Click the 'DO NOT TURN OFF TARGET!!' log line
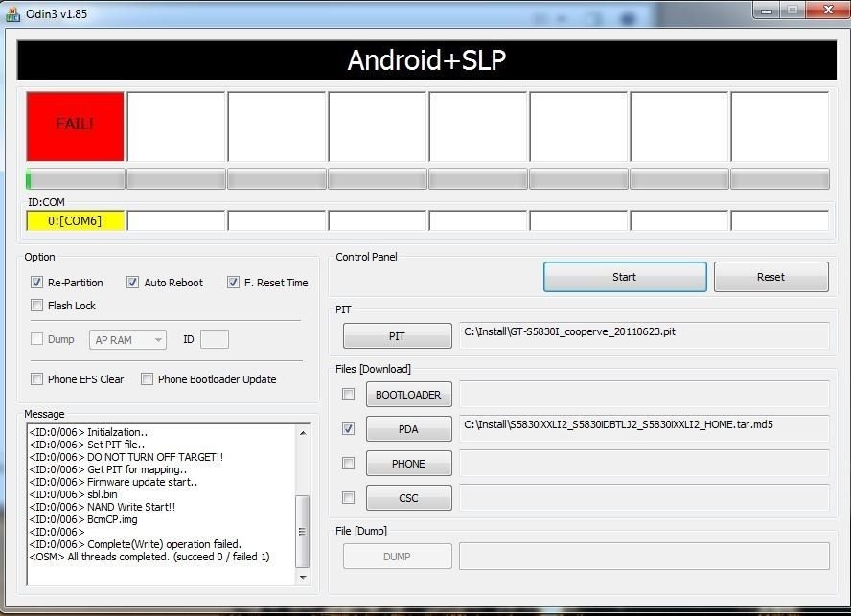Screen dimensions: 851x616 [x=126, y=457]
